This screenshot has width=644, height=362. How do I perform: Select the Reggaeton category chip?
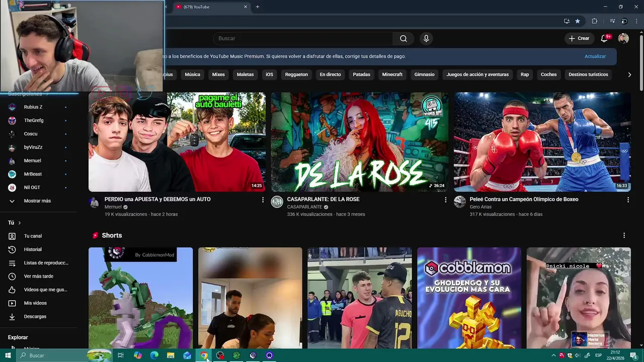[x=296, y=74]
